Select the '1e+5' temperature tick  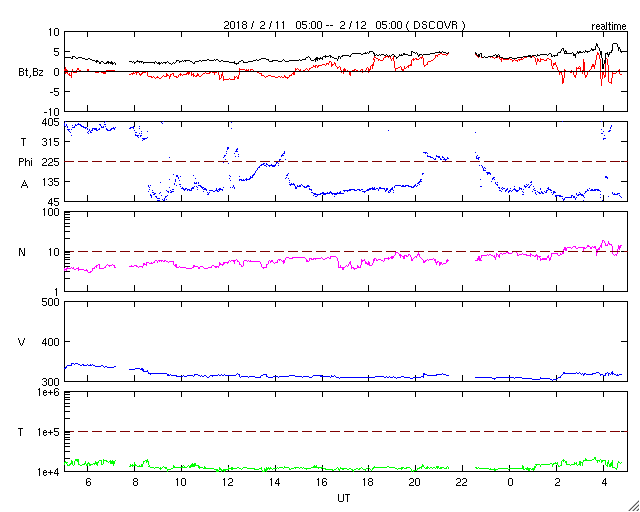[48, 432]
